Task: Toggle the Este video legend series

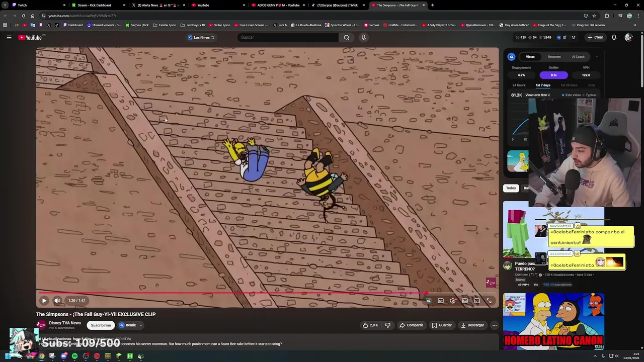Action: tap(571, 95)
